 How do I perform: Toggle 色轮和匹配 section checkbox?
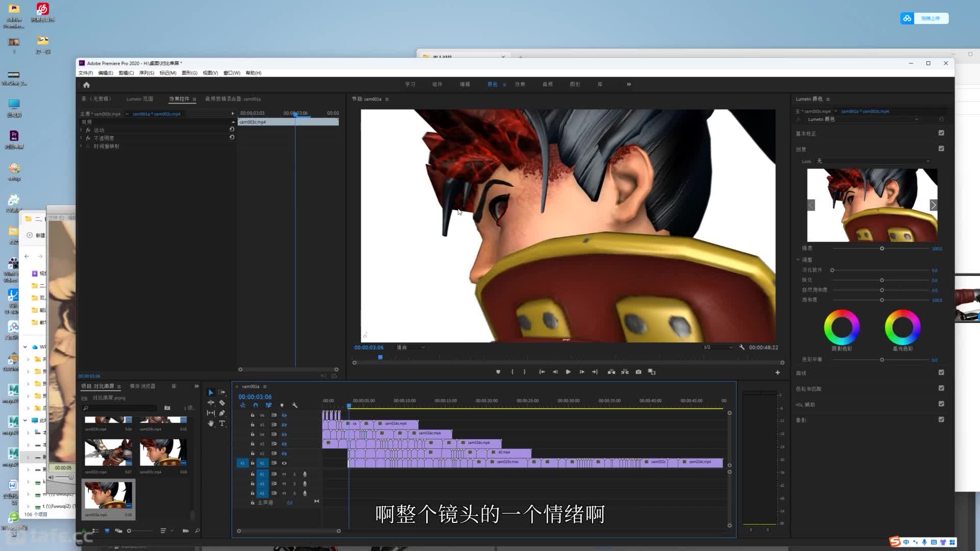tap(941, 388)
